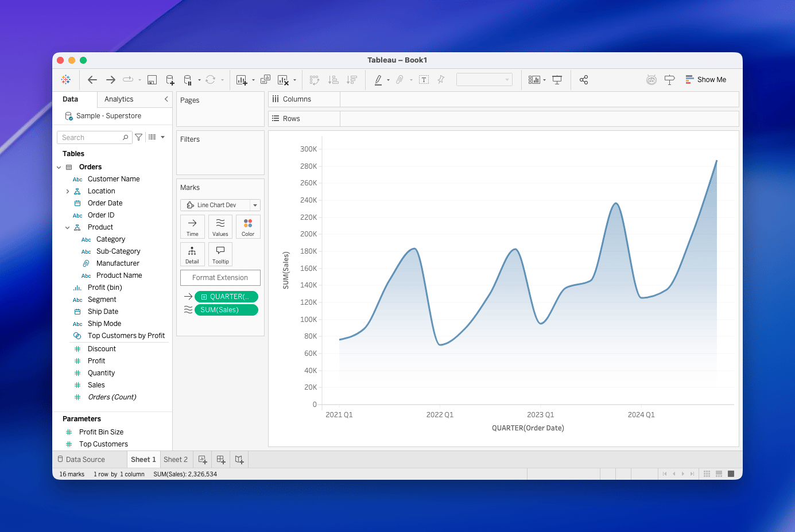Click the Time card in Marks
This screenshot has width=795, height=532.
click(192, 227)
